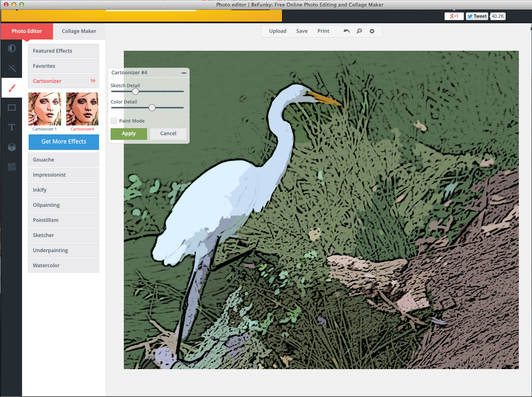
Task: Expand the Underpainting effects
Action: [63, 250]
